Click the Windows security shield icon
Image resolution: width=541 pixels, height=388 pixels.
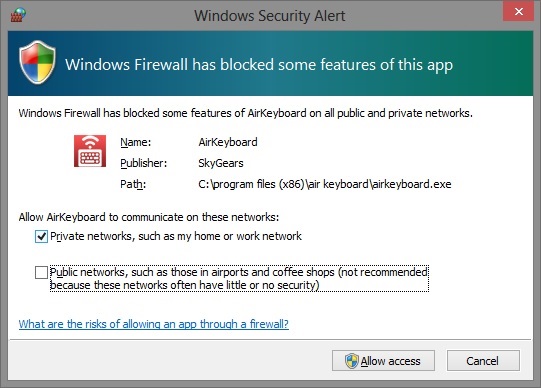(37, 62)
